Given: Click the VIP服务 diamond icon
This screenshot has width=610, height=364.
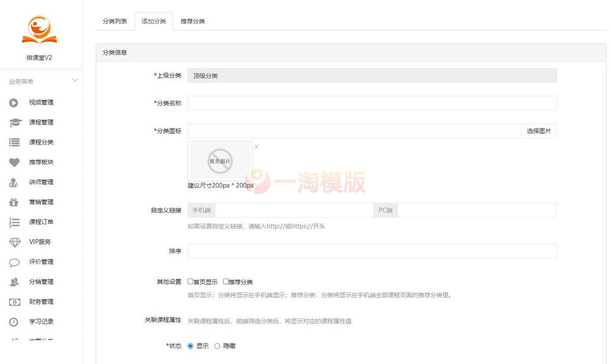Looking at the screenshot, I should (x=14, y=242).
